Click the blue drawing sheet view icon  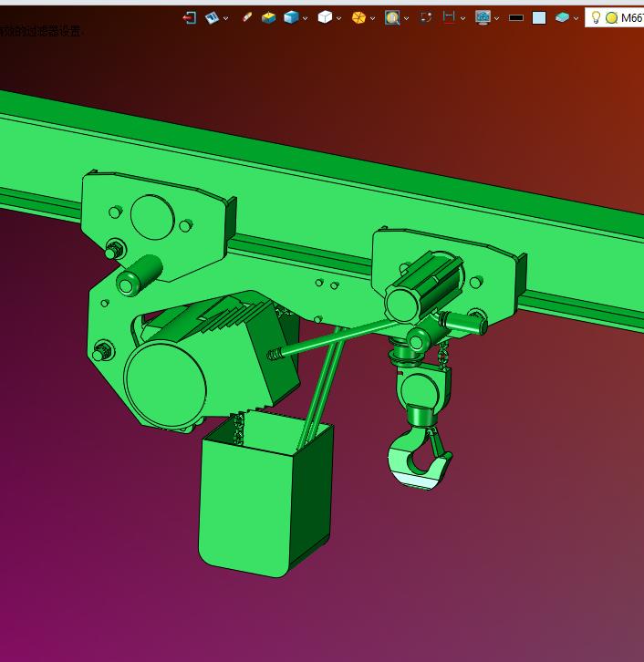click(212, 17)
